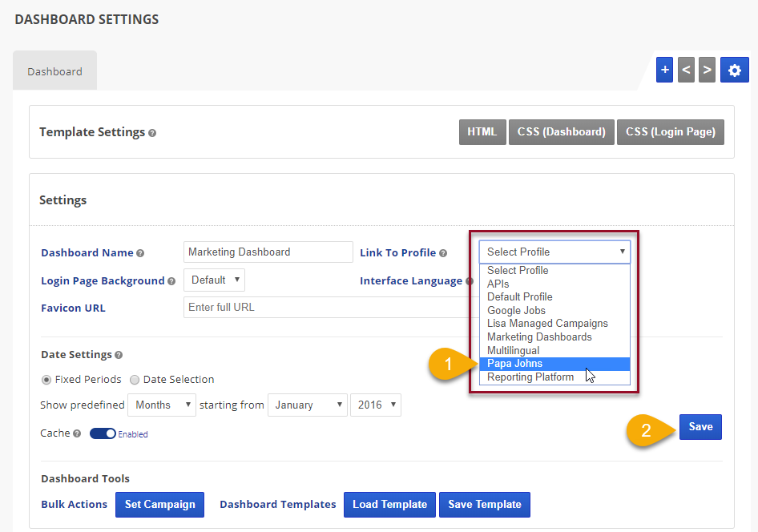
Task: Select Marketing Dashboards in profile list
Action: coord(539,337)
